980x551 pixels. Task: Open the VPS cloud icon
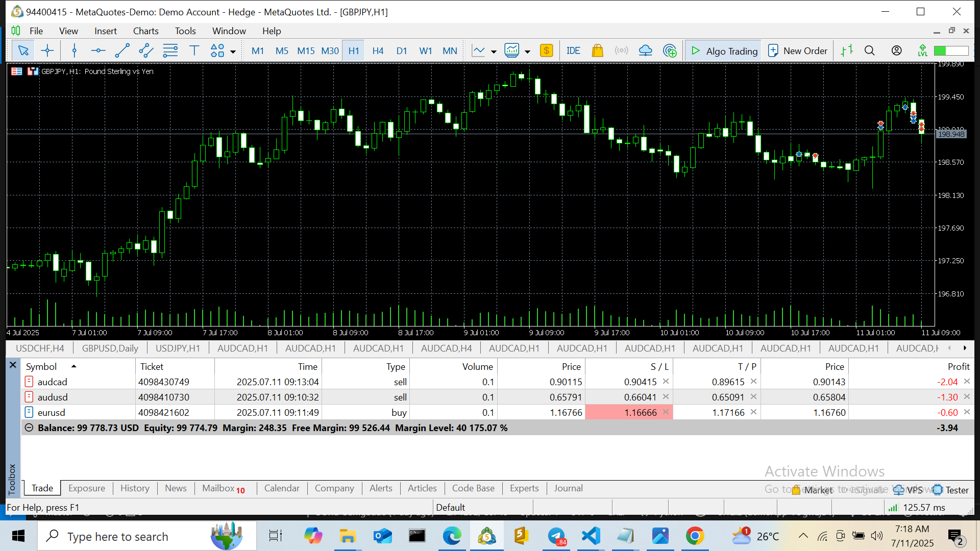pyautogui.click(x=645, y=51)
